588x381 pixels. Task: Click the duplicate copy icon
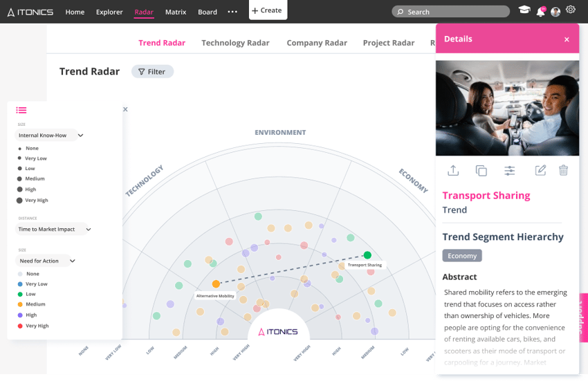[481, 170]
